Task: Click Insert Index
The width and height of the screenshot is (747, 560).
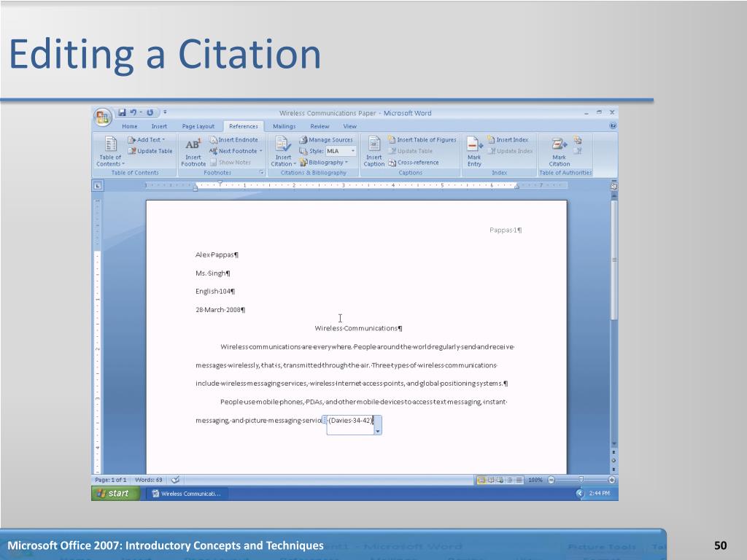Action: 508,139
